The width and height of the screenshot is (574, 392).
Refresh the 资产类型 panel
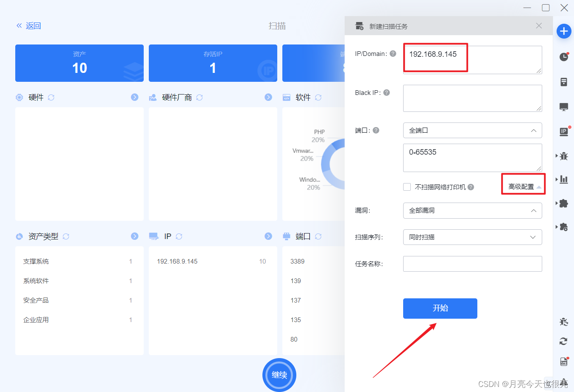(66, 236)
